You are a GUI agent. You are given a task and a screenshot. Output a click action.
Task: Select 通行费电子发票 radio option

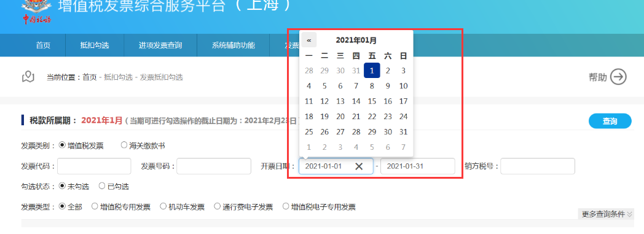tap(218, 206)
